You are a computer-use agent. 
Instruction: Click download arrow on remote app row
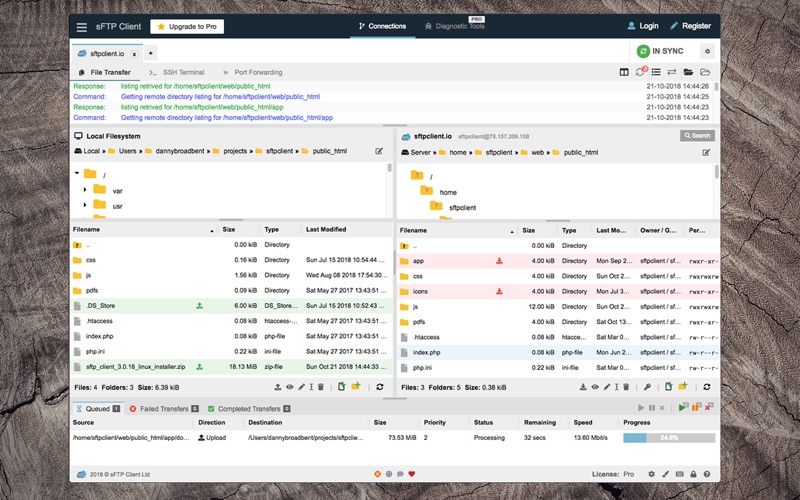[x=499, y=261]
